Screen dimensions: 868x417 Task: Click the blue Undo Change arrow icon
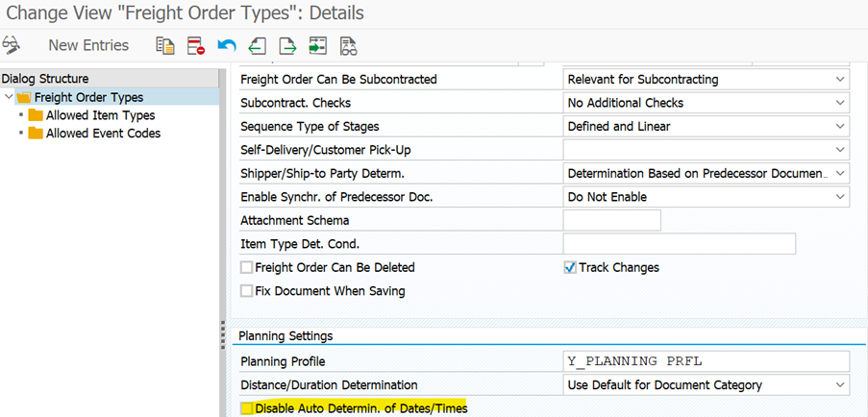(227, 45)
